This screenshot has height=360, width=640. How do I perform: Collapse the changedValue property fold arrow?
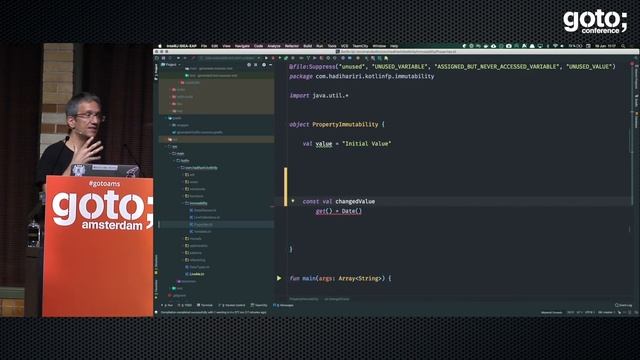tap(293, 201)
